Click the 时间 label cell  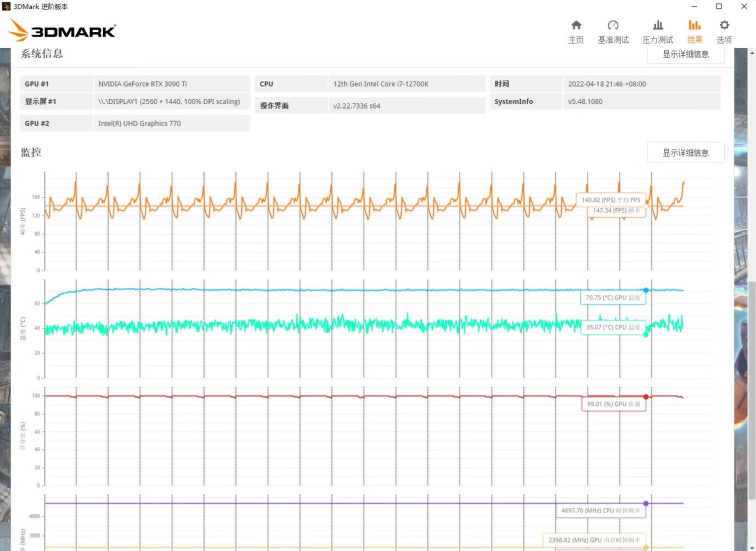[526, 84]
